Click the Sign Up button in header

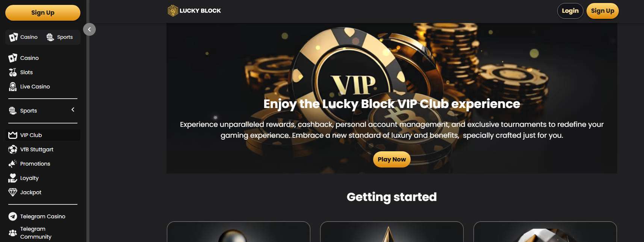pyautogui.click(x=602, y=11)
